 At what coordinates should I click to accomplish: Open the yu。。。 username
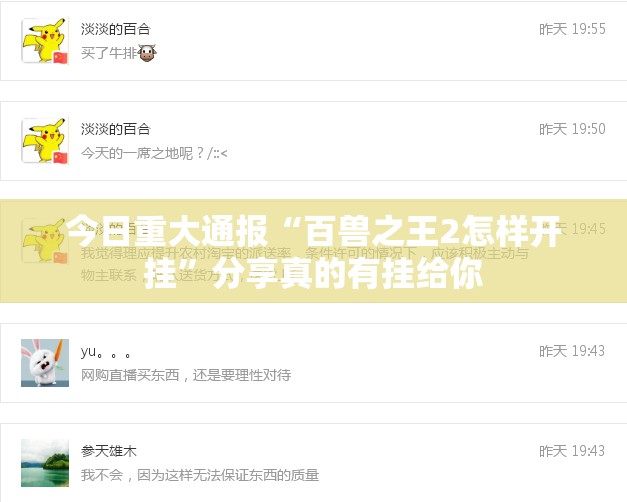coord(106,352)
